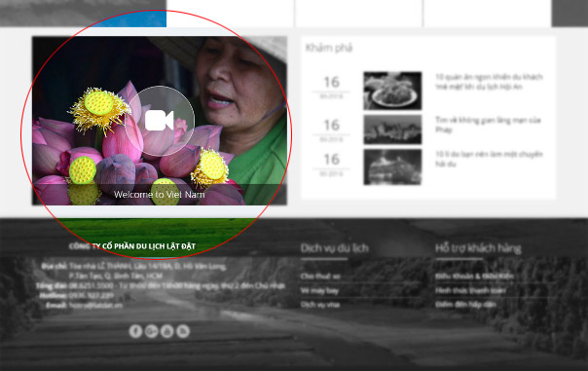The width and height of the screenshot is (588, 371).
Task: Open the 'Dịch vụ visa' footer link
Action: point(320,305)
